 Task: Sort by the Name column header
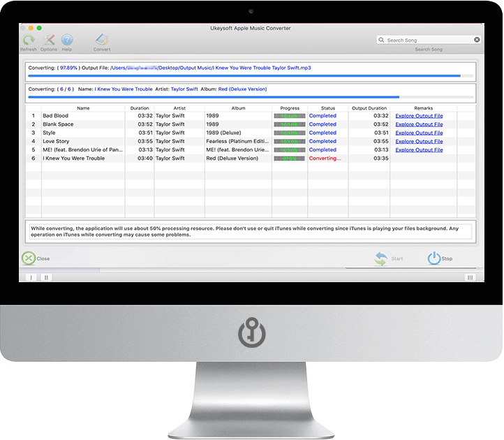click(83, 108)
